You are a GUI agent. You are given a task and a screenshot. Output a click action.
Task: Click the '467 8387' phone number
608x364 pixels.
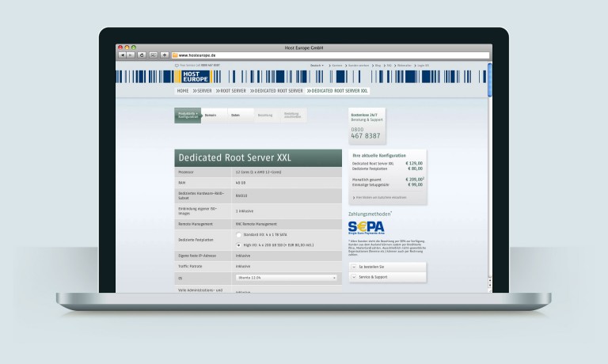(366, 136)
